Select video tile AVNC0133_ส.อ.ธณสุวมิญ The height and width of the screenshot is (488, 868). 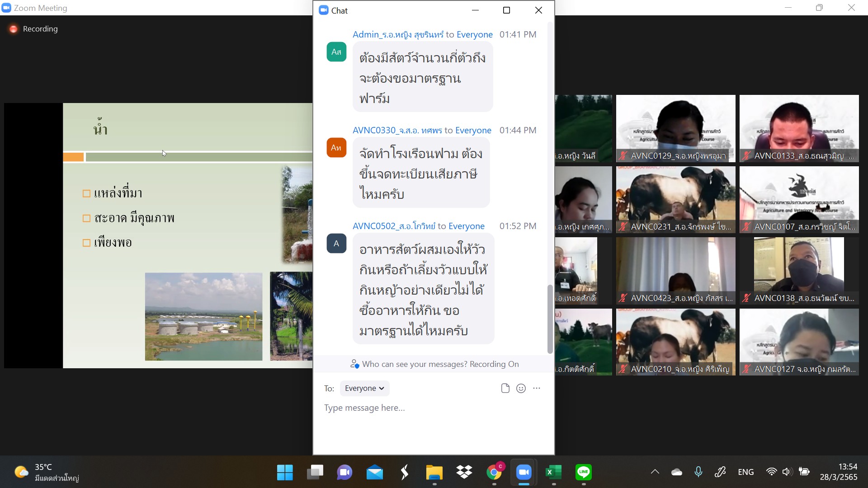coord(799,128)
